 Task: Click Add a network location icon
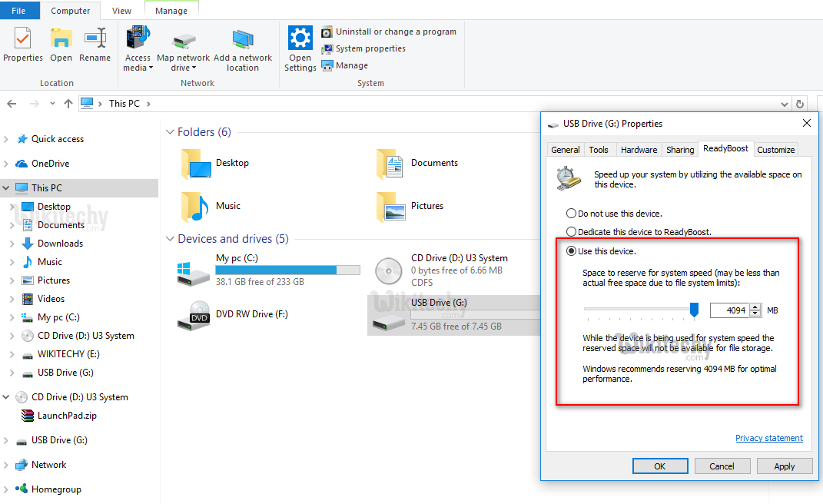tap(243, 40)
